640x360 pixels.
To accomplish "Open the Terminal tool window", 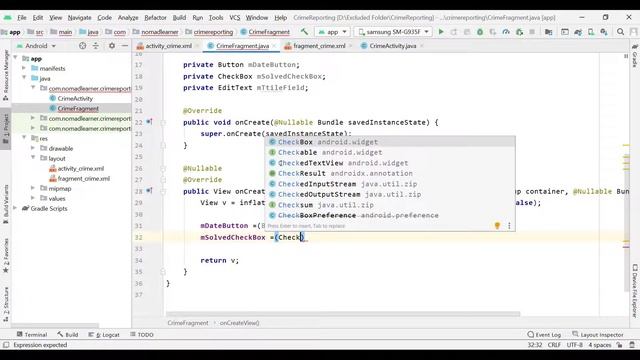I will tap(32, 335).
